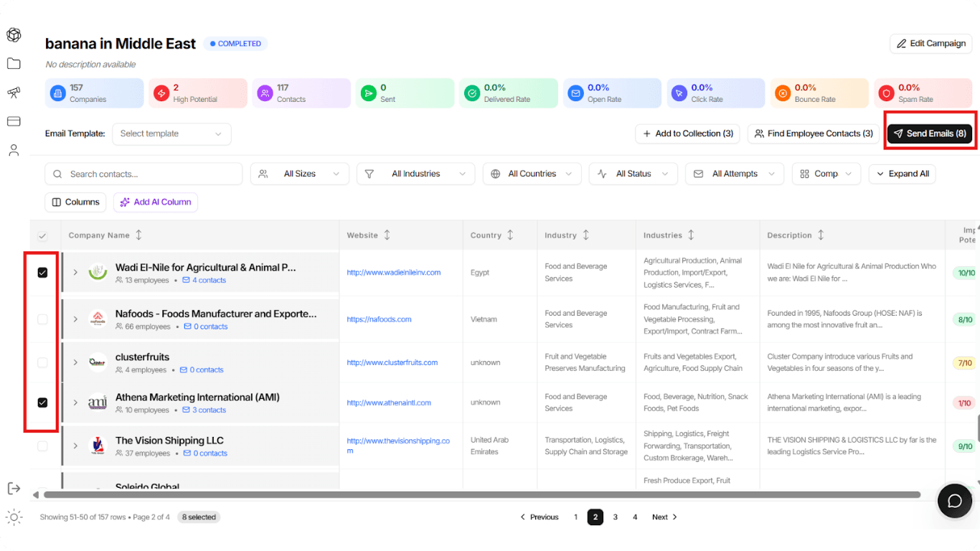This screenshot has height=551, width=980.
Task: Uncheck the Wadi El-Nile row checkbox
Action: pyautogui.click(x=42, y=272)
